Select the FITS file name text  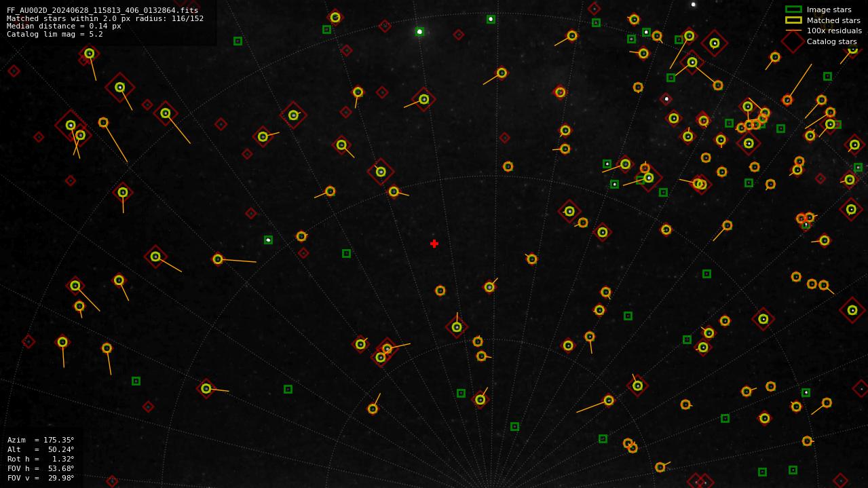(102, 11)
